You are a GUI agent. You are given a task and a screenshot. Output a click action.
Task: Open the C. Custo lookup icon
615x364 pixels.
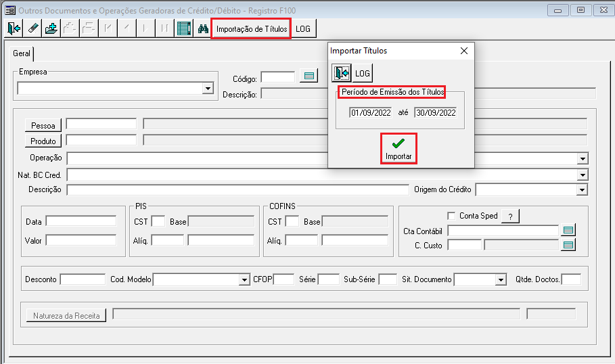point(568,245)
